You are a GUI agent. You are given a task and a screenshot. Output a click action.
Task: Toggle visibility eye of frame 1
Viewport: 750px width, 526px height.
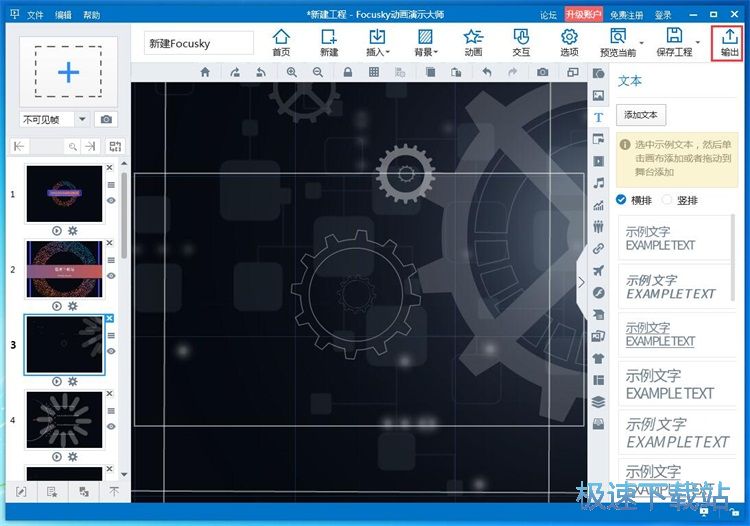(x=111, y=200)
